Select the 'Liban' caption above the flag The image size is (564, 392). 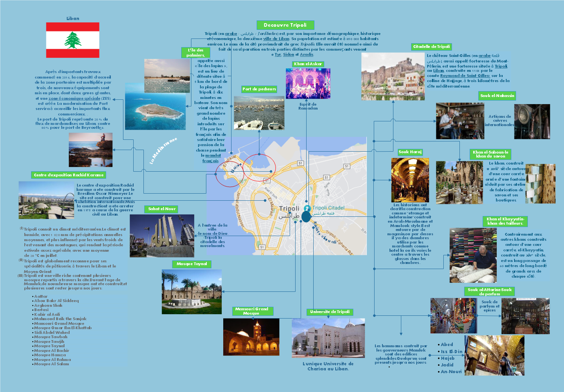click(x=73, y=18)
